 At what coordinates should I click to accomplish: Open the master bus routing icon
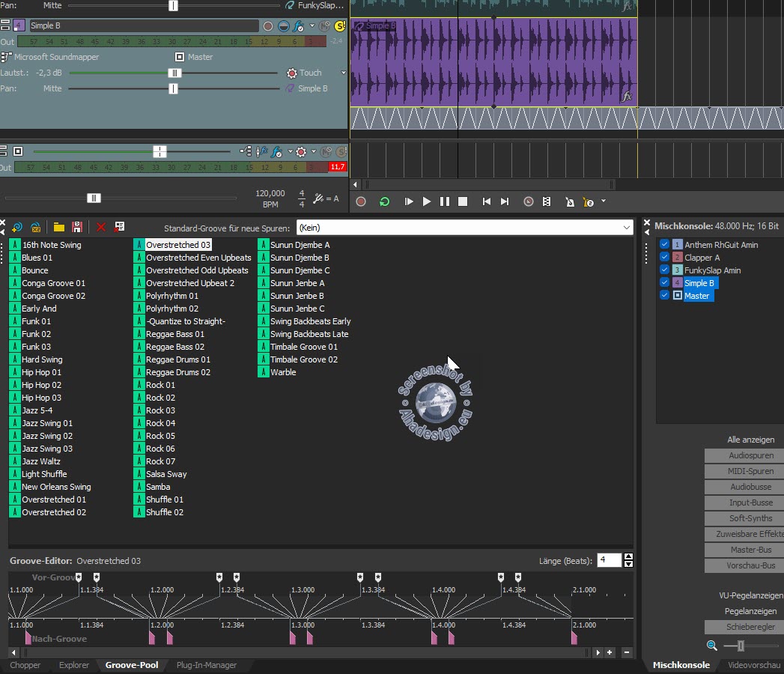tap(246, 151)
